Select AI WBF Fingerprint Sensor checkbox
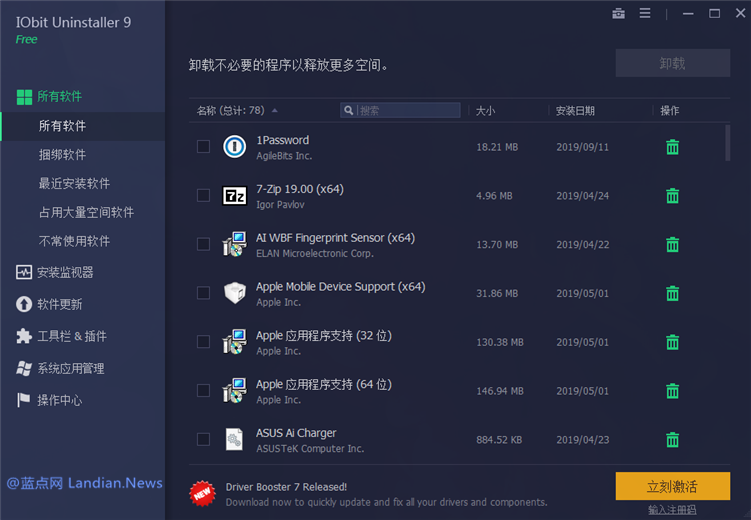 tap(204, 244)
